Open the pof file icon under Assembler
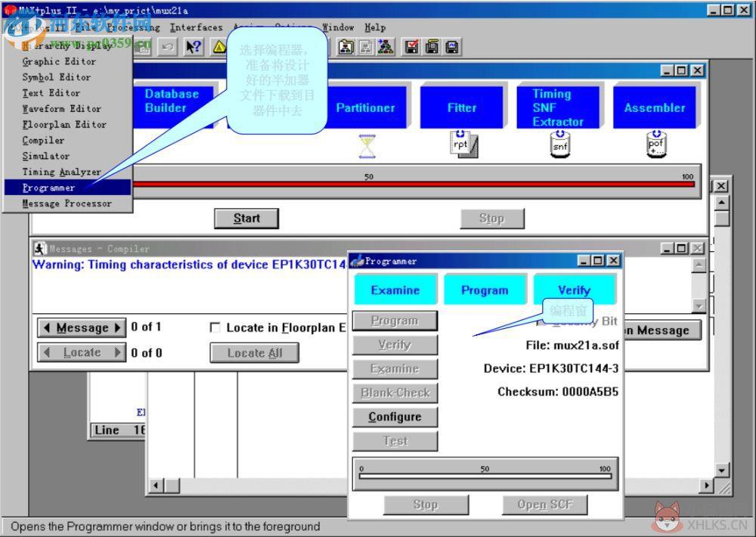The image size is (756, 537). (656, 144)
